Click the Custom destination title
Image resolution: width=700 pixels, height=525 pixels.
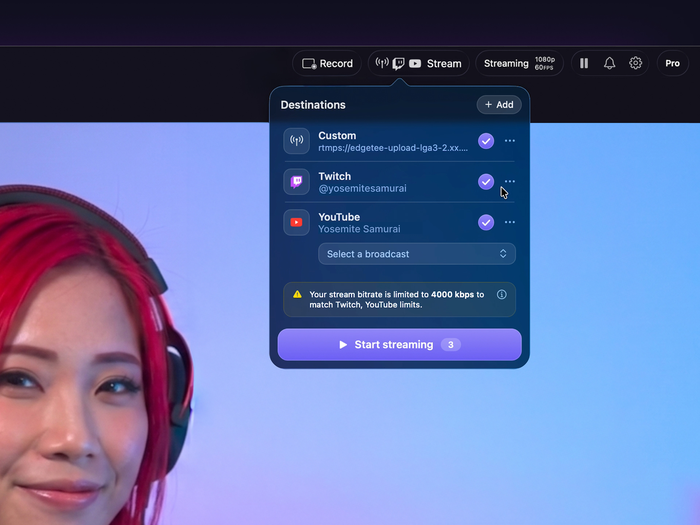click(x=337, y=136)
